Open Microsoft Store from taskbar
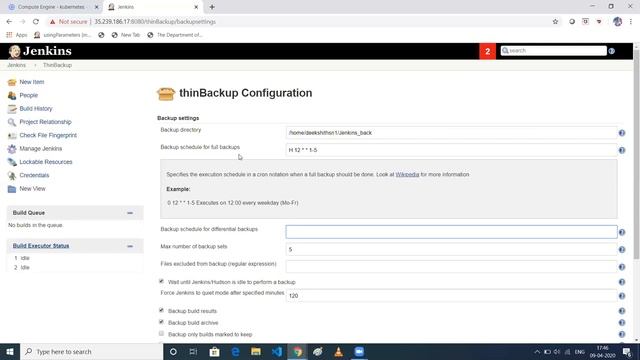The width and height of the screenshot is (640, 360). 214,352
